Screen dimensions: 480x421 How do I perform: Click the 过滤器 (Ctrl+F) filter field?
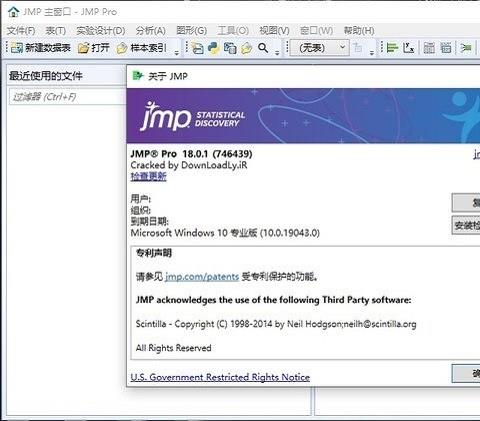point(68,97)
